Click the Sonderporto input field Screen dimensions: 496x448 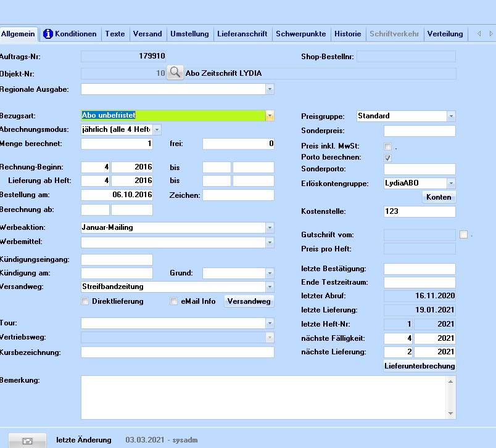pyautogui.click(x=420, y=169)
